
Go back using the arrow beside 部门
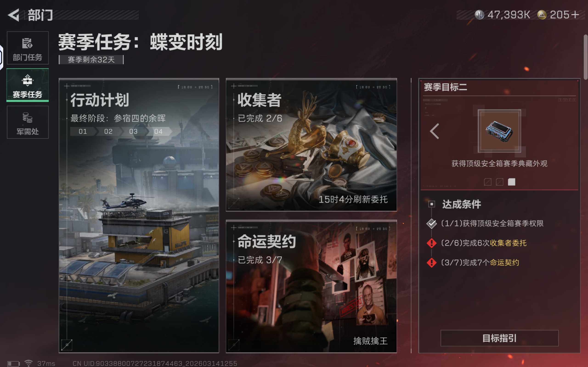coord(14,15)
